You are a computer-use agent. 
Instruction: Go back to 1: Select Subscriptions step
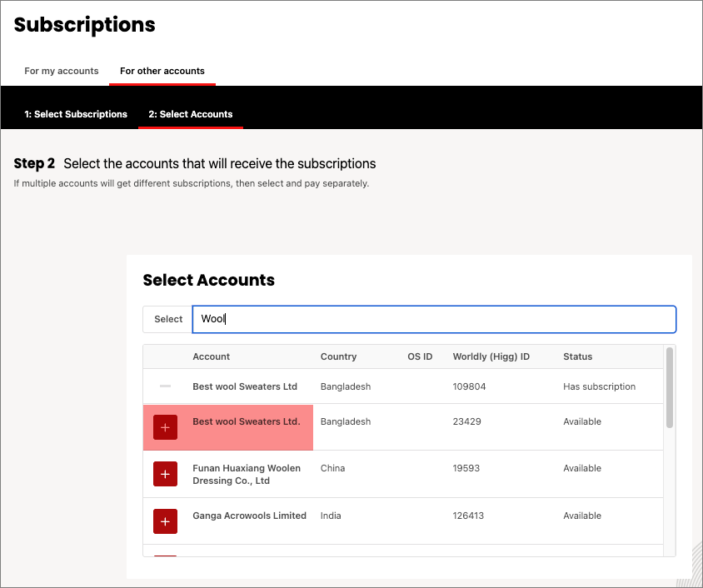[x=76, y=114]
